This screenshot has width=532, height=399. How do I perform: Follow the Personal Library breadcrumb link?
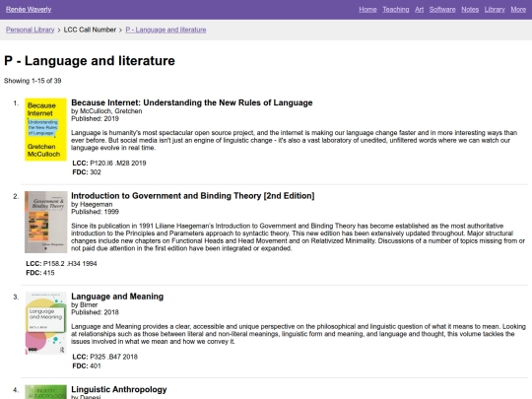click(30, 30)
